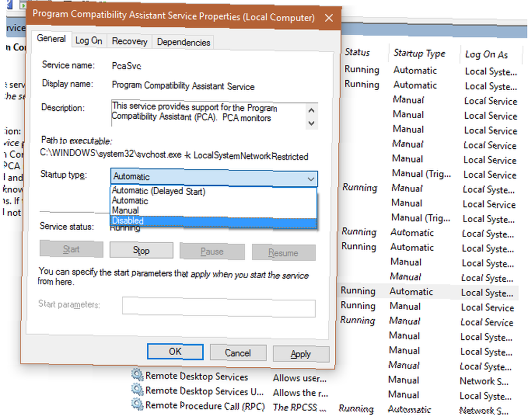Collapse the Startup type combo box
The height and width of the screenshot is (420, 528).
tap(311, 179)
